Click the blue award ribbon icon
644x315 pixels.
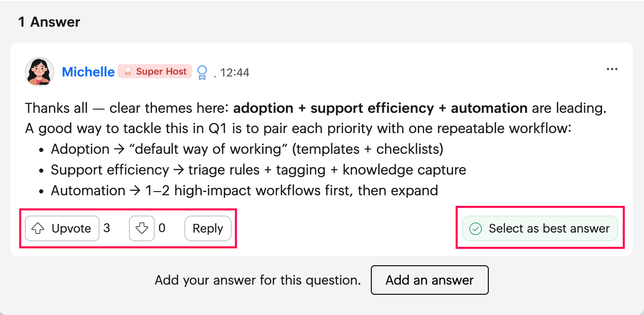(202, 73)
